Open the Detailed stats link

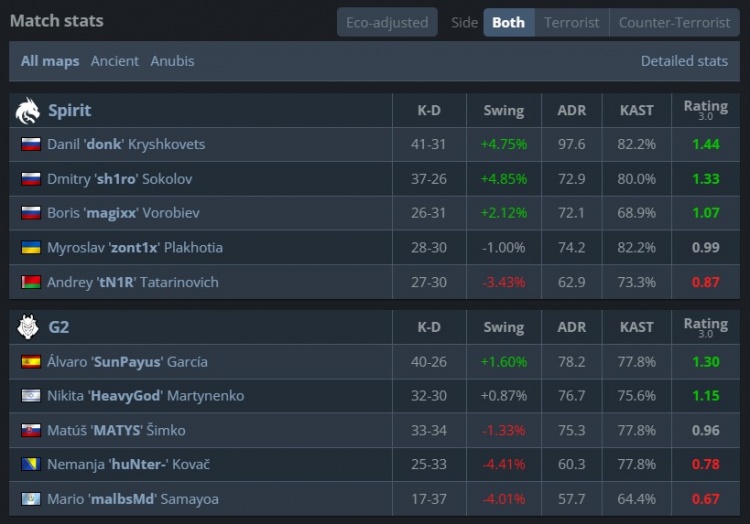[684, 61]
